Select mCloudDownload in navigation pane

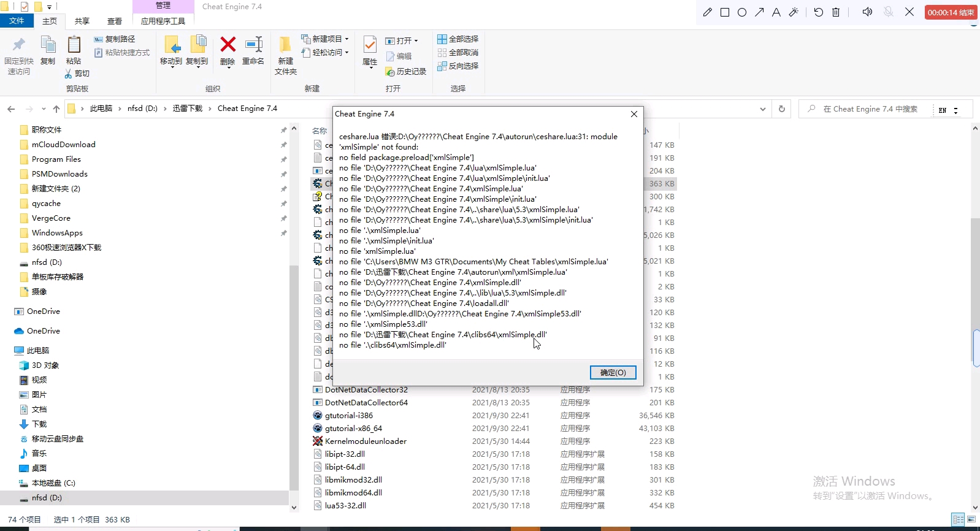pyautogui.click(x=64, y=145)
